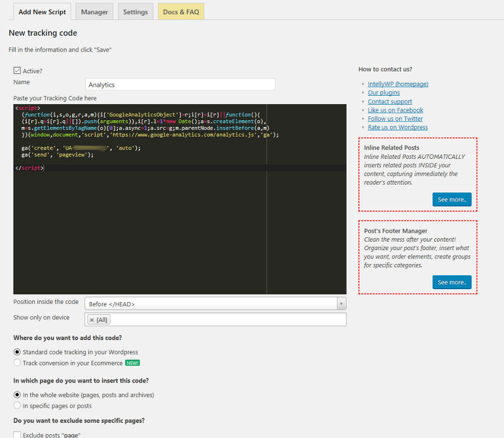Click Like us on Facebook link
Screen dimensions: 504x438
[x=395, y=110]
